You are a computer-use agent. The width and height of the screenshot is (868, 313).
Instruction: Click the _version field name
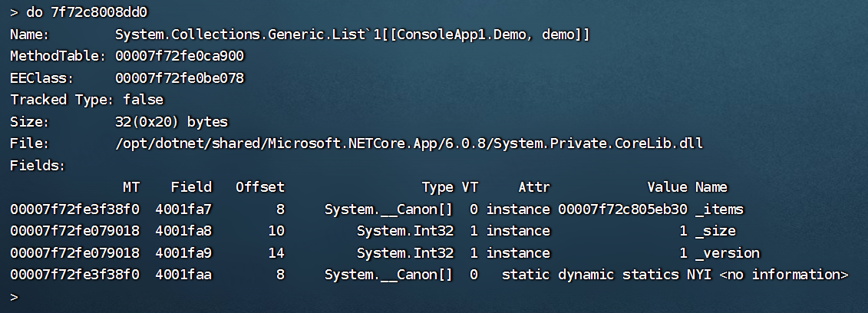tap(728, 253)
